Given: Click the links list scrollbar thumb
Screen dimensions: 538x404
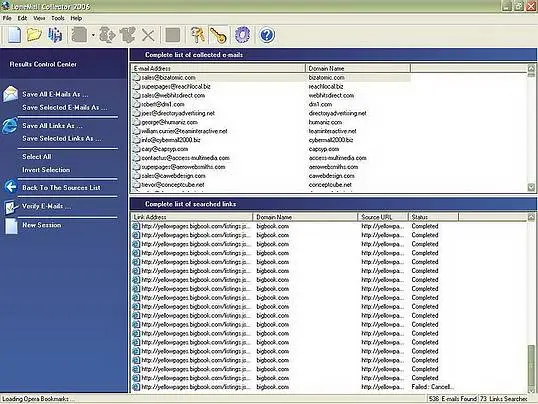Looking at the screenshot, I should pyautogui.click(x=531, y=365).
